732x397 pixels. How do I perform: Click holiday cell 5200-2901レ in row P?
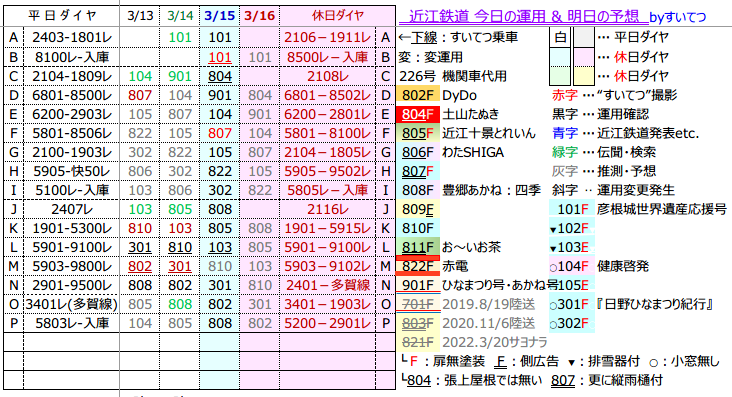(x=328, y=323)
